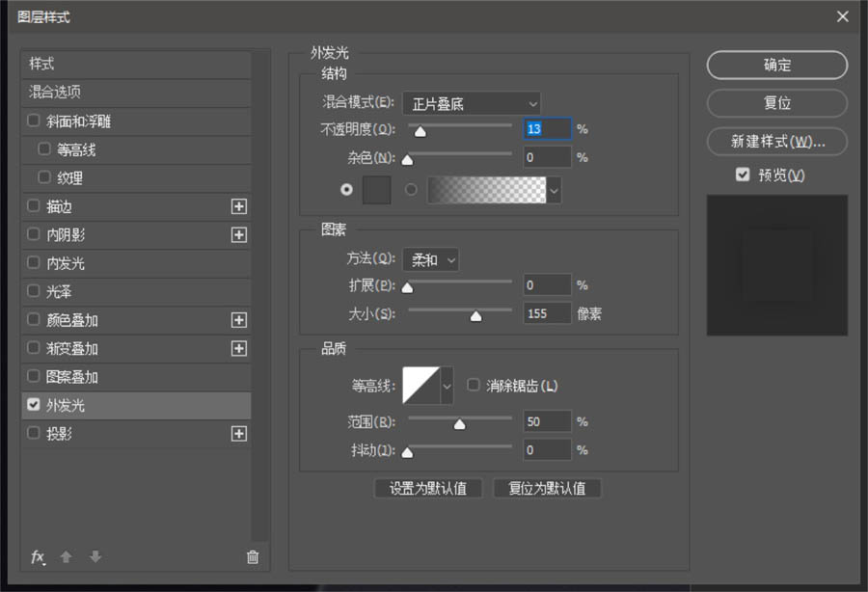Expand the 等高线 contour picker arrow
This screenshot has height=592, width=868.
click(x=447, y=386)
